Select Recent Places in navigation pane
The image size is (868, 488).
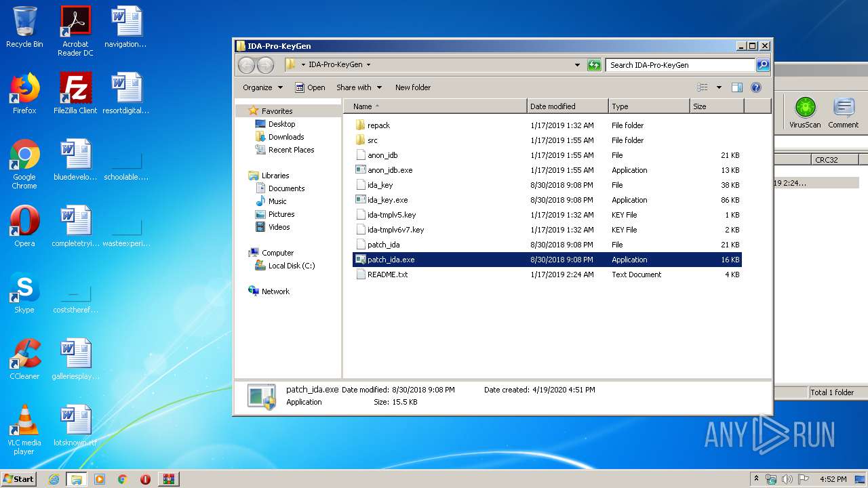[291, 150]
